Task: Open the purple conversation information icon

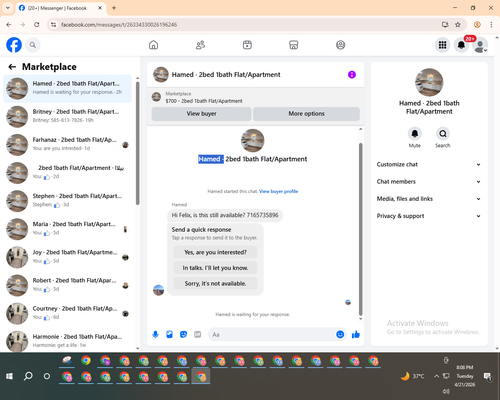Action: (352, 75)
